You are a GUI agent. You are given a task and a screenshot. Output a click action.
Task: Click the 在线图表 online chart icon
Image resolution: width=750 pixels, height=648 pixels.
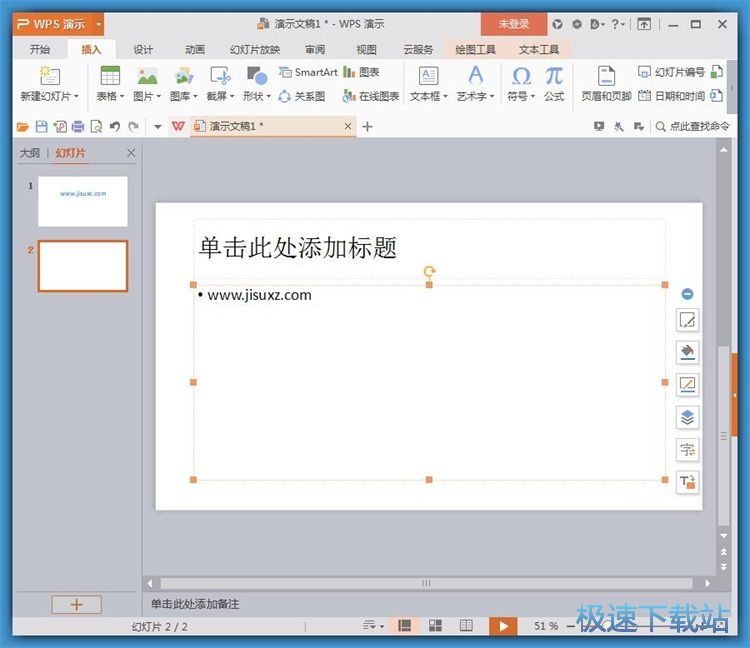click(x=349, y=96)
